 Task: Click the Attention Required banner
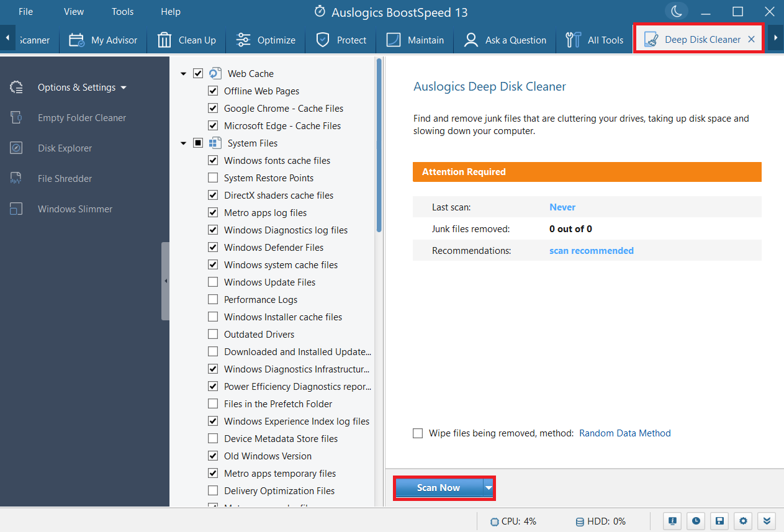(587, 172)
